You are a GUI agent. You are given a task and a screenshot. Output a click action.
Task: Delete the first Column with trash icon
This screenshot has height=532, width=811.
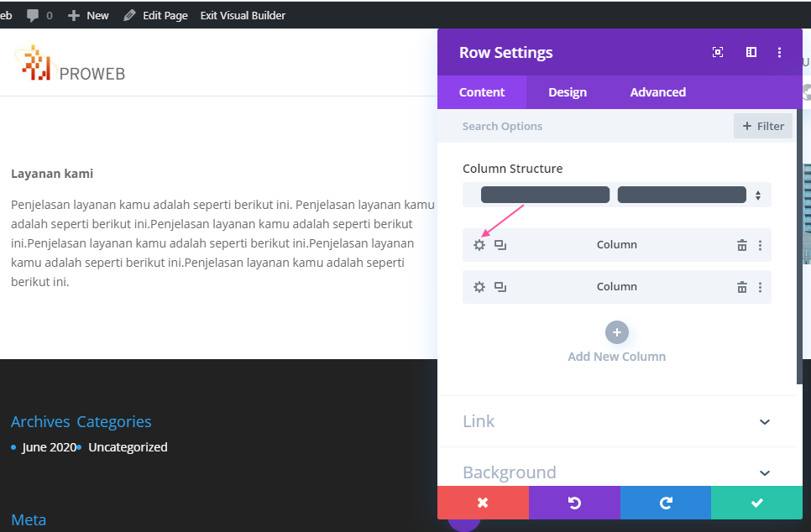click(741, 245)
